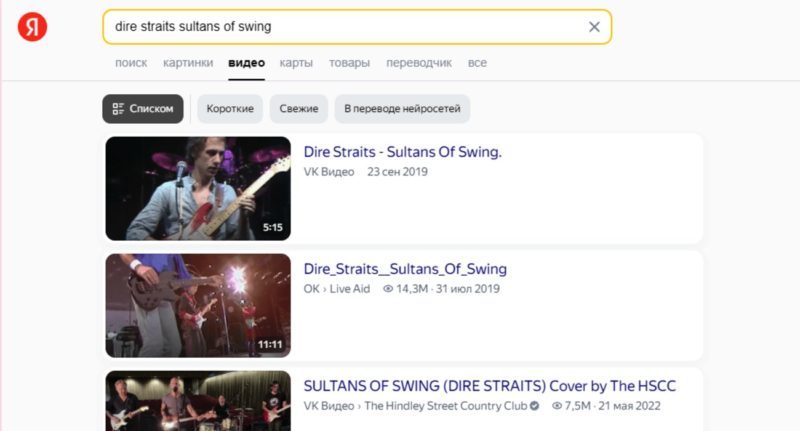Click the date 21 мая 2022
The width and height of the screenshot is (800, 431).
click(x=630, y=406)
